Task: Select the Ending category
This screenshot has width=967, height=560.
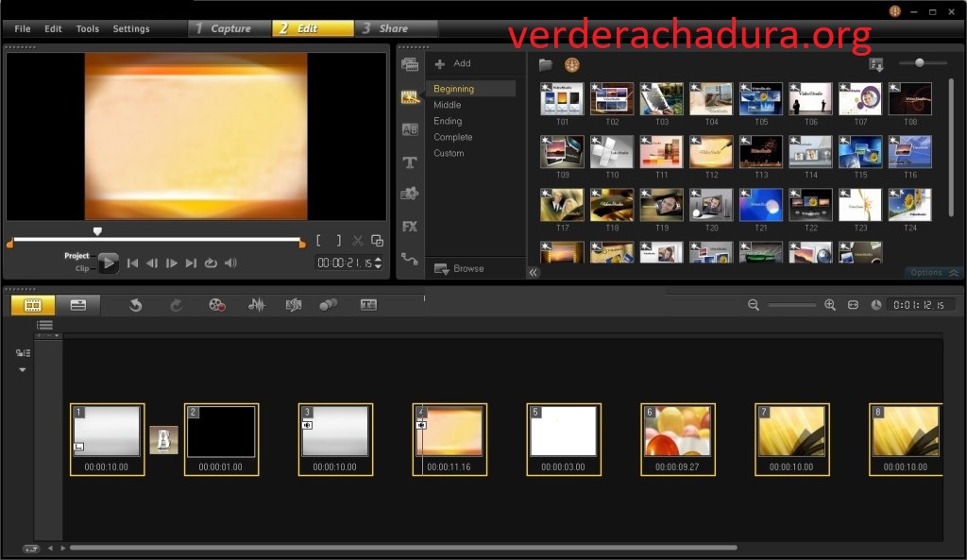Action: pos(448,121)
